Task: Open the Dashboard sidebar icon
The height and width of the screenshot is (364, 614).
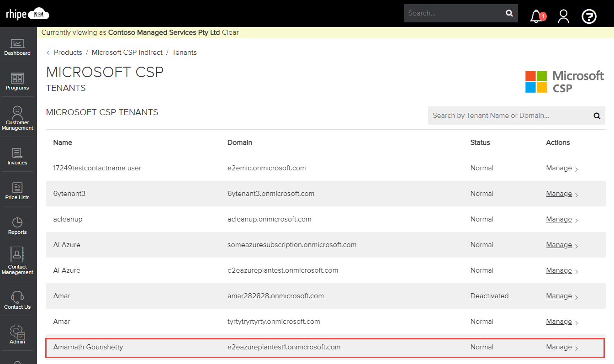Action: coord(17,47)
